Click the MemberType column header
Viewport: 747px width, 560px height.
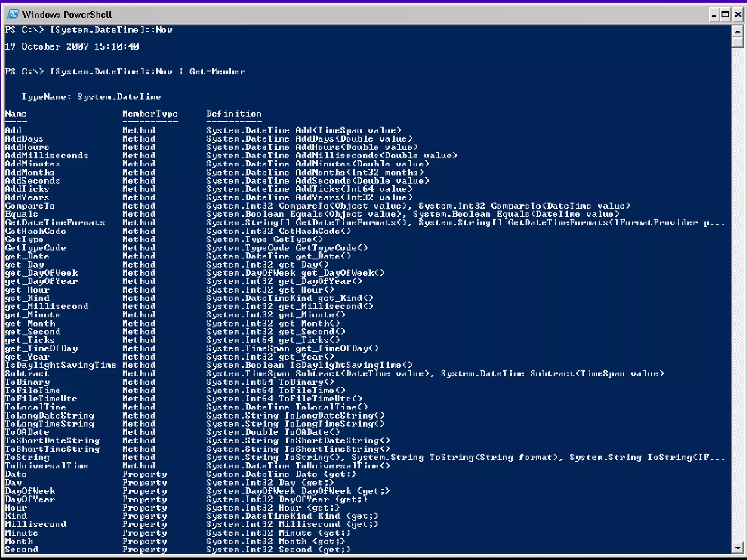click(x=150, y=114)
